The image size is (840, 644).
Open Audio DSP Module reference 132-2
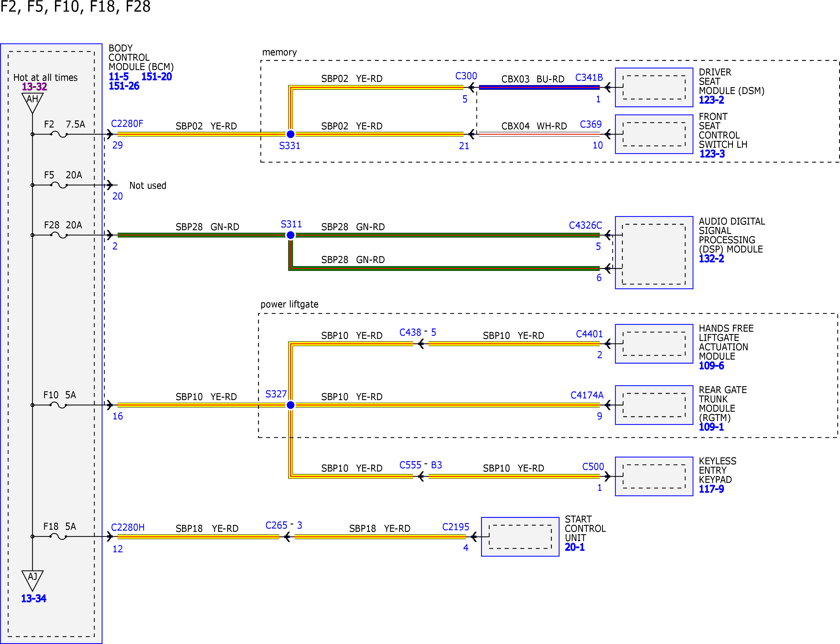[711, 259]
